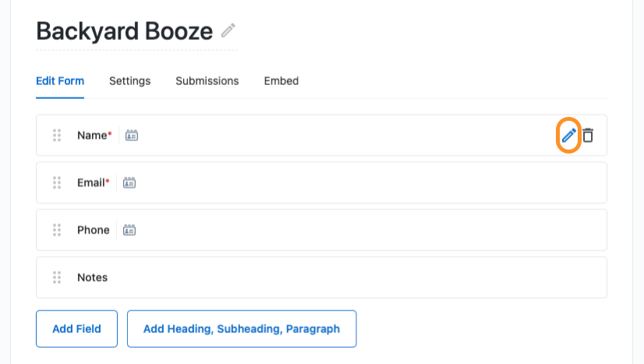Click the contact card icon next to Phone
The height and width of the screenshot is (364, 644).
click(129, 230)
